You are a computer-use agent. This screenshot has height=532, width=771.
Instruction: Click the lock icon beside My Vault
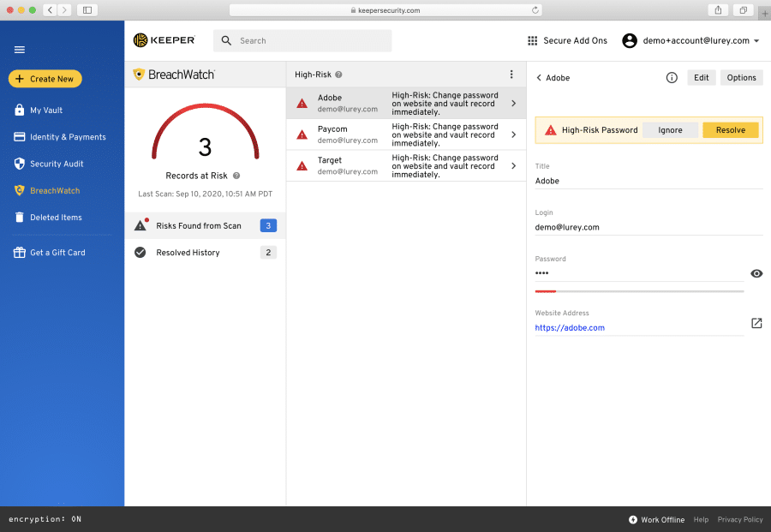[x=19, y=110]
